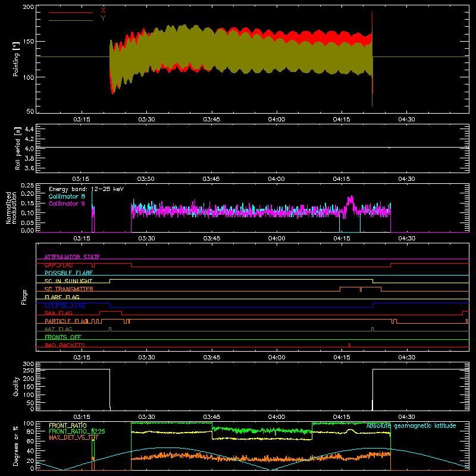Image resolution: width=476 pixels, height=476 pixels.
Task: Select the Y legend label
Action: (103, 18)
